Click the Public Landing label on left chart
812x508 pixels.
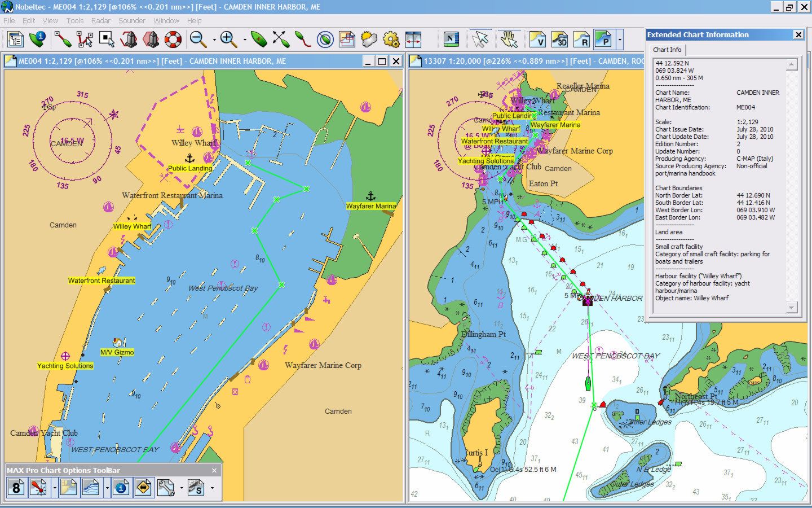tap(190, 168)
